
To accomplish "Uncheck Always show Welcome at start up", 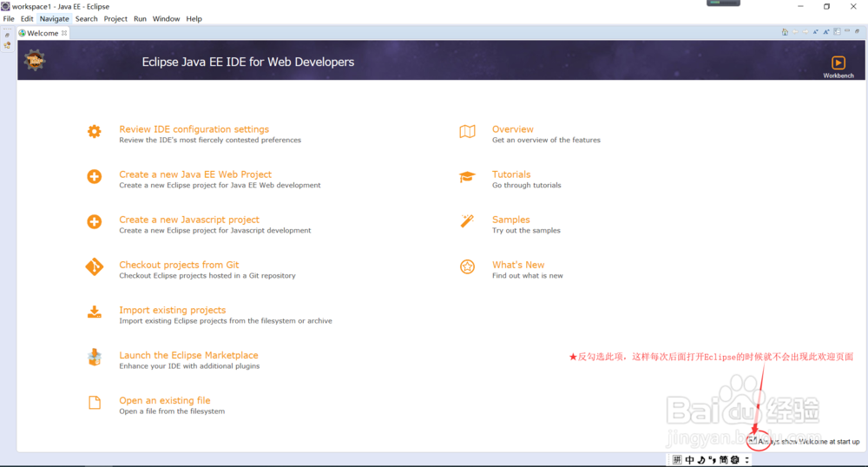I will click(753, 441).
